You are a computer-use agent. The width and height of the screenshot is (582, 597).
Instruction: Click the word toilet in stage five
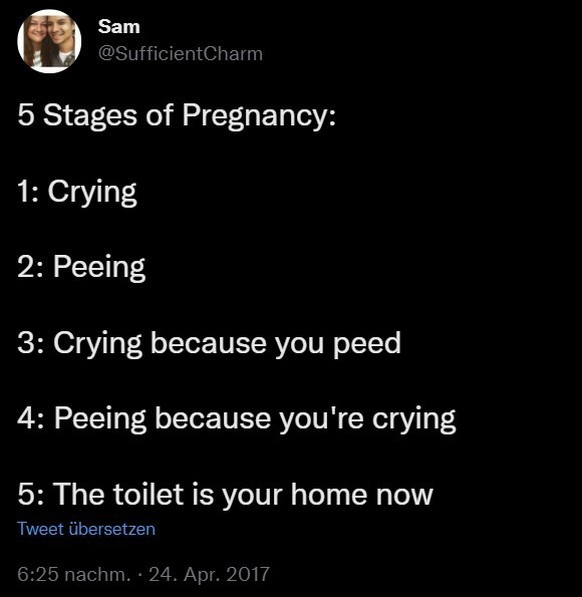point(148,494)
